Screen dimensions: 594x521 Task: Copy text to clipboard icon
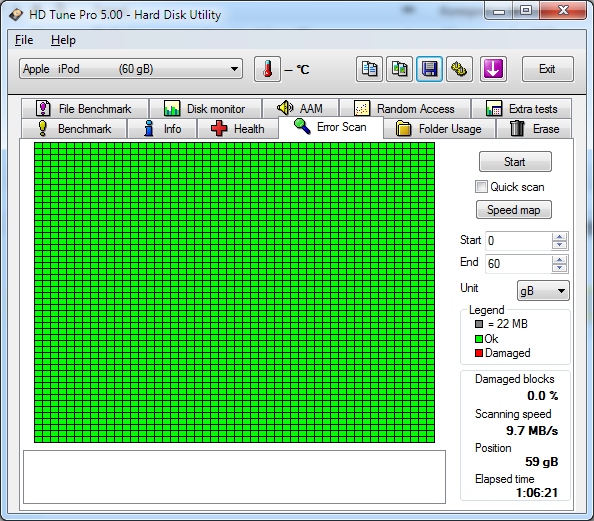(x=369, y=69)
